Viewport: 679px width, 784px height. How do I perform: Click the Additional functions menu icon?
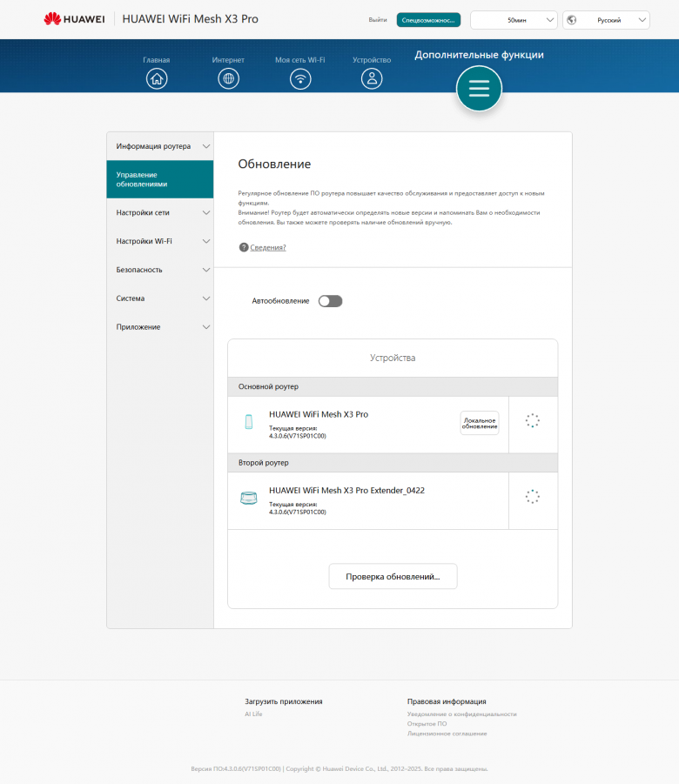480,89
